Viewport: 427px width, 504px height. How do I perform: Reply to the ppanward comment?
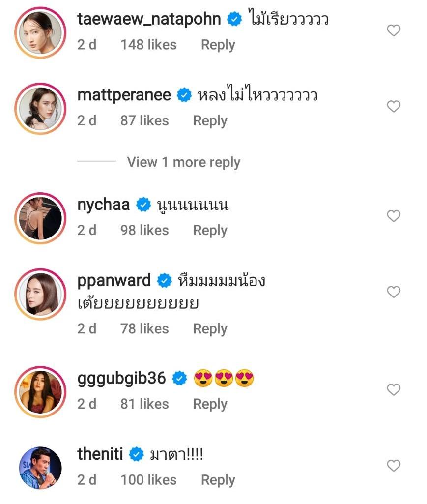click(x=210, y=329)
